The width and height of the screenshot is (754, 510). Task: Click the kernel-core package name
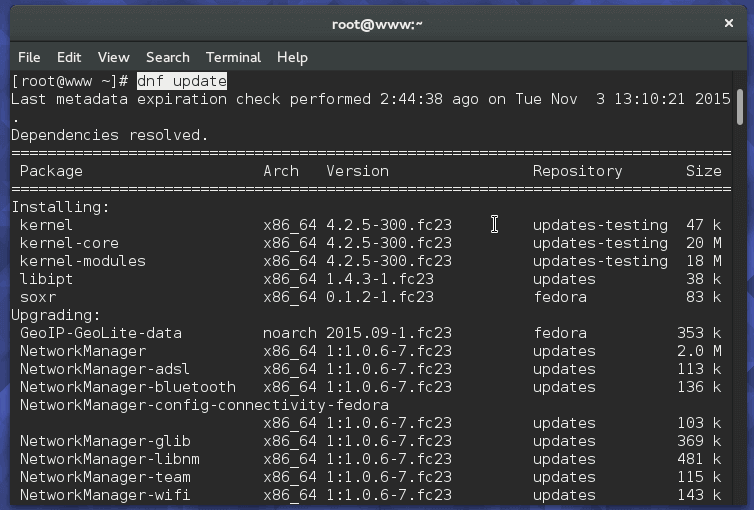coord(69,243)
